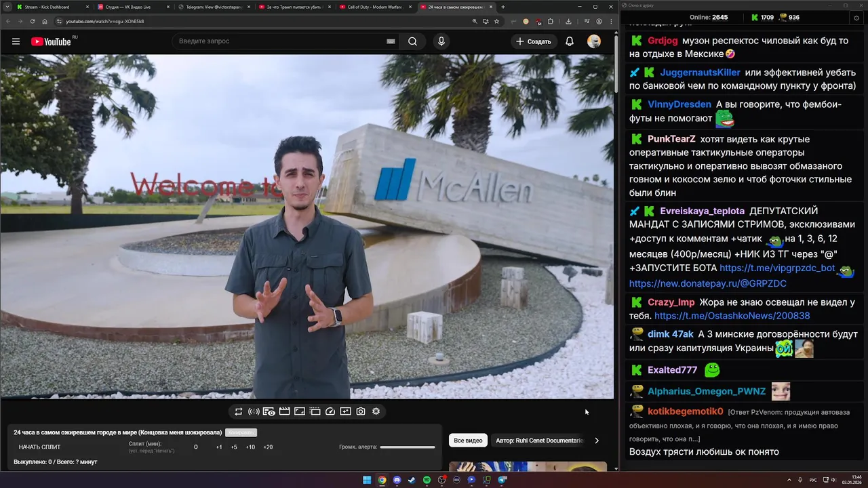Open Telegram from the taskbar

click(502, 480)
